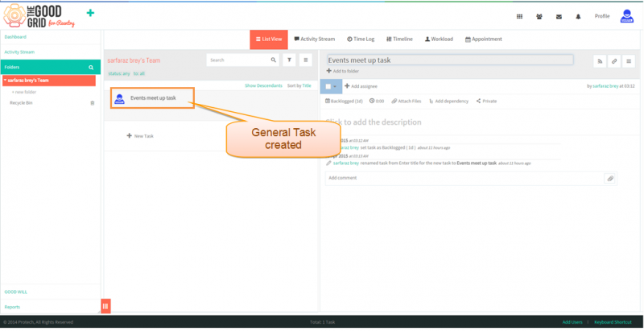The width and height of the screenshot is (644, 331).
Task: Click + new folder
Action: point(24,92)
